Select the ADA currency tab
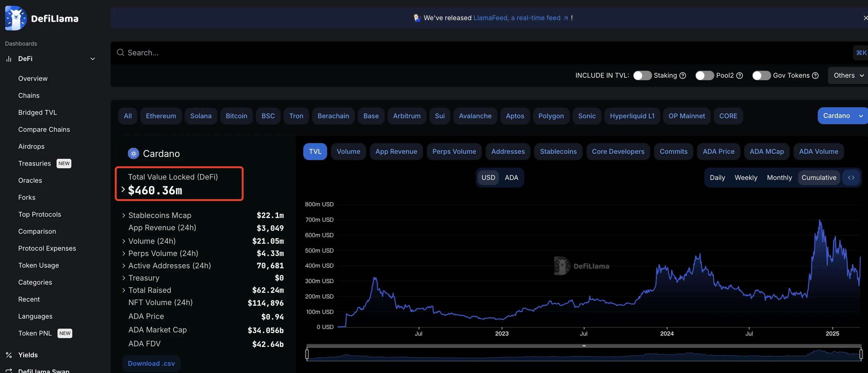This screenshot has width=868, height=373. 510,177
